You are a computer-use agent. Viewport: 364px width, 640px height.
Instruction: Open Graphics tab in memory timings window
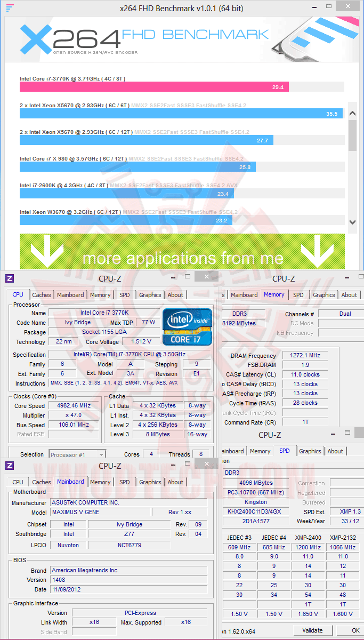point(324,295)
